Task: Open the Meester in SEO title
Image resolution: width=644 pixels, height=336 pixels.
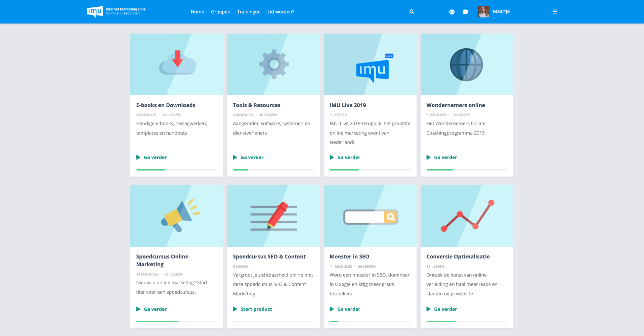Action: 349,256
